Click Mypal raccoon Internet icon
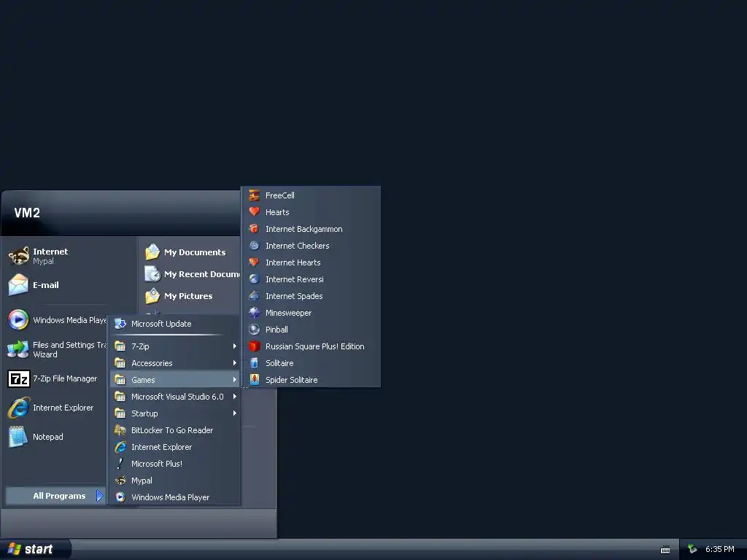The width and height of the screenshot is (747, 560). click(x=18, y=256)
